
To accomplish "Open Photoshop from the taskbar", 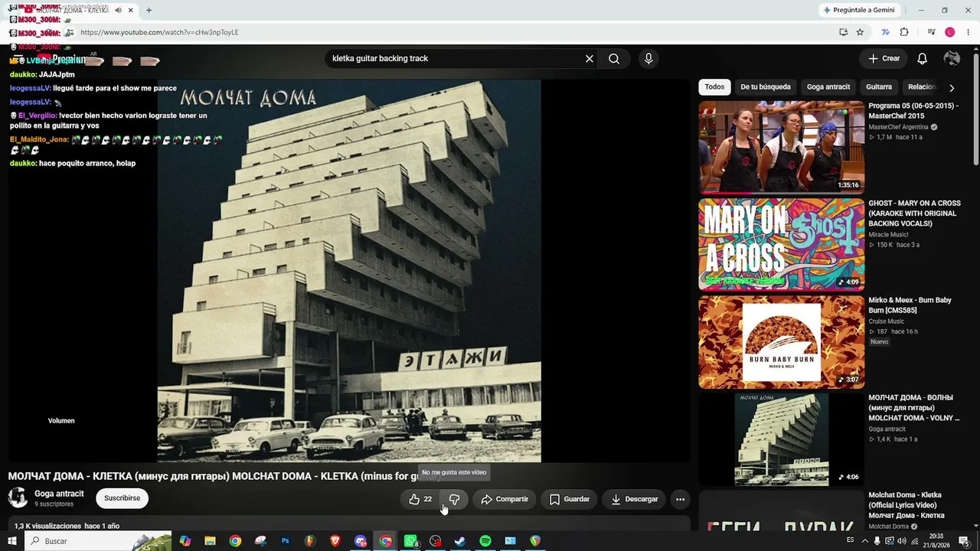I will (285, 541).
